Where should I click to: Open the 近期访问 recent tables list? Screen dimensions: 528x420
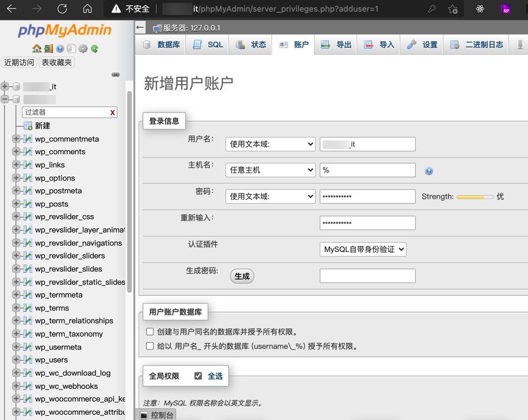tap(19, 62)
